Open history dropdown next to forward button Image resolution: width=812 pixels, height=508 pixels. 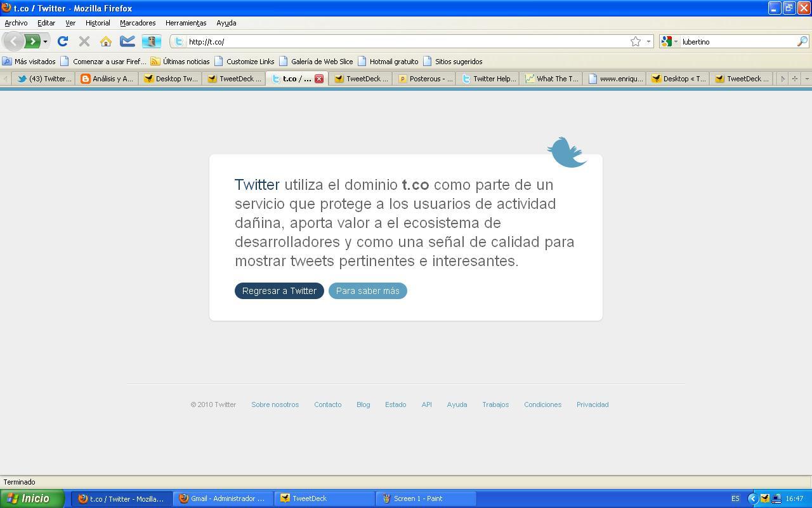pyautogui.click(x=45, y=41)
